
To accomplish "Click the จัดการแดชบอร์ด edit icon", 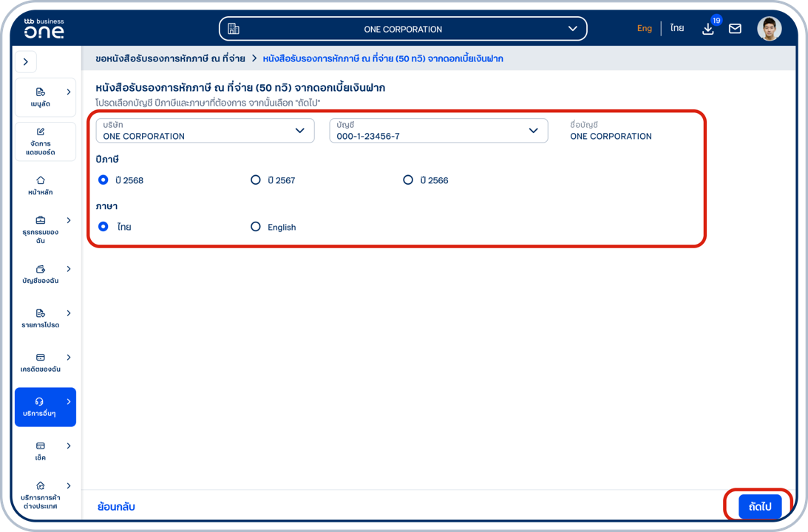I will point(40,132).
